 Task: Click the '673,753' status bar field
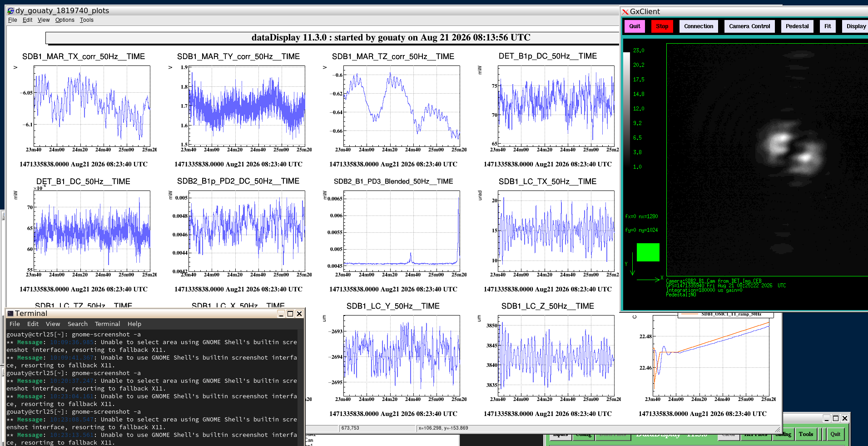377,428
